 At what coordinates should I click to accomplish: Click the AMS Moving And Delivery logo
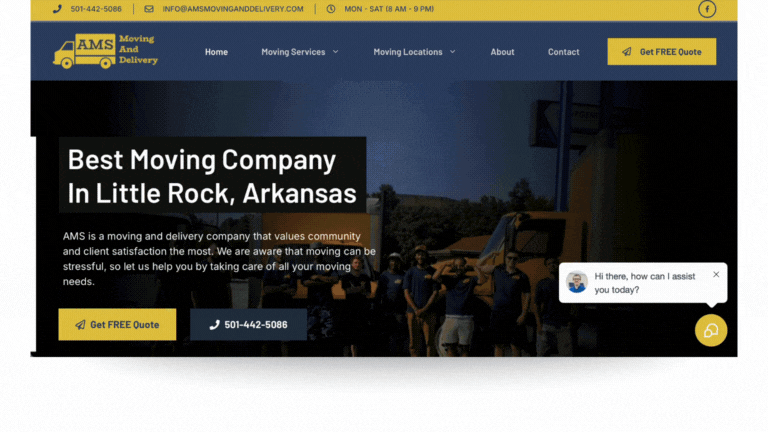(105, 51)
